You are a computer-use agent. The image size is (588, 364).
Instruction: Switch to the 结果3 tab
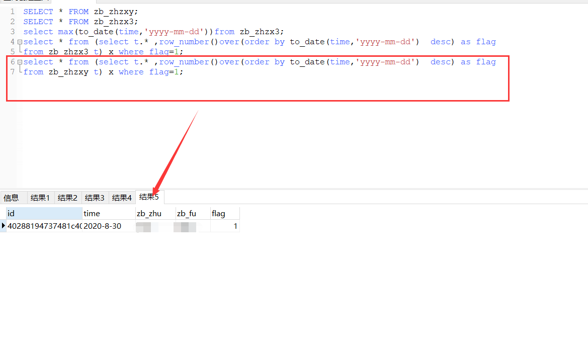[95, 198]
